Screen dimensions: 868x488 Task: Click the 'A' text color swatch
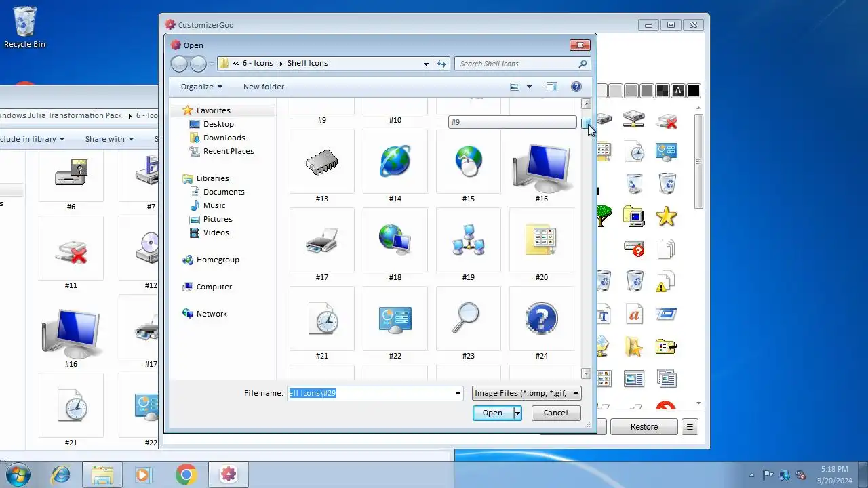677,91
